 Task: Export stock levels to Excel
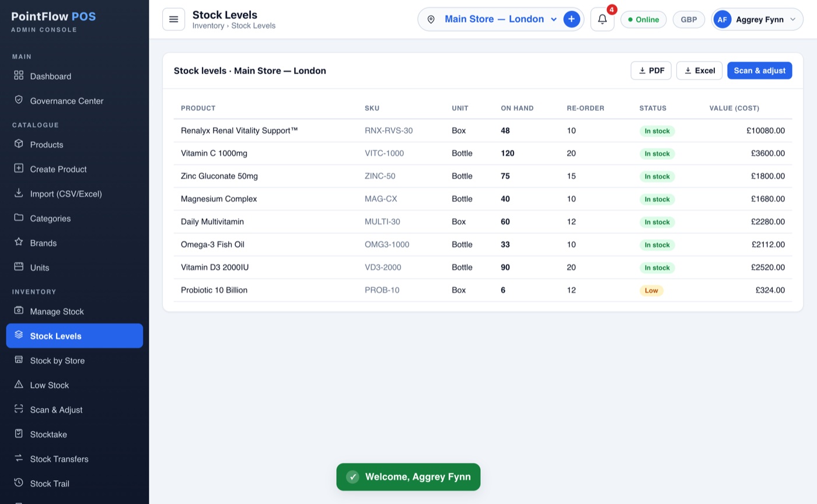(699, 71)
